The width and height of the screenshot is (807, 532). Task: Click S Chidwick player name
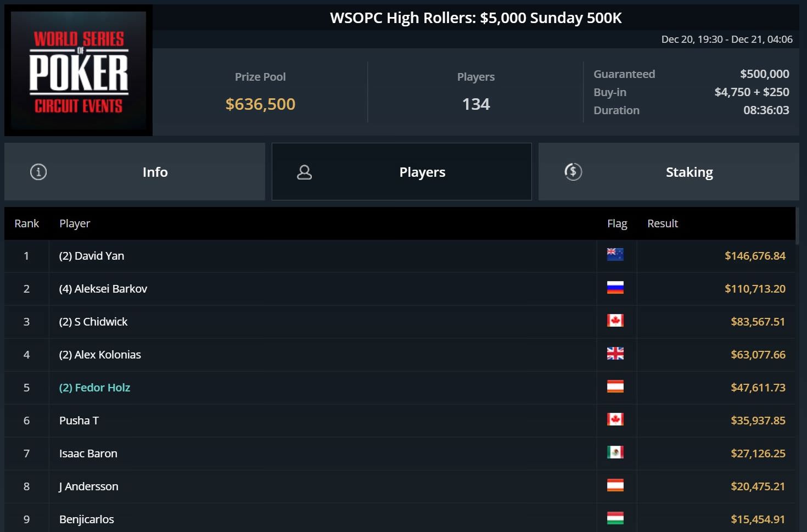[93, 322]
